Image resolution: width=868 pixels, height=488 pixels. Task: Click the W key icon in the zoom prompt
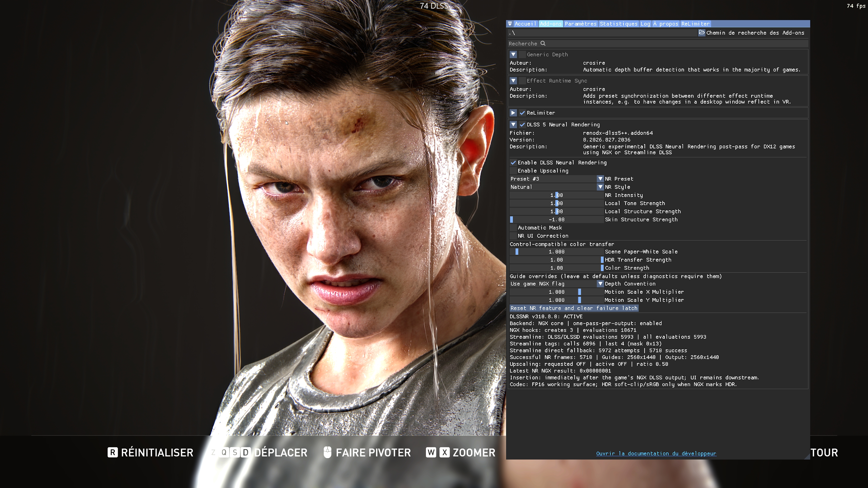(431, 452)
